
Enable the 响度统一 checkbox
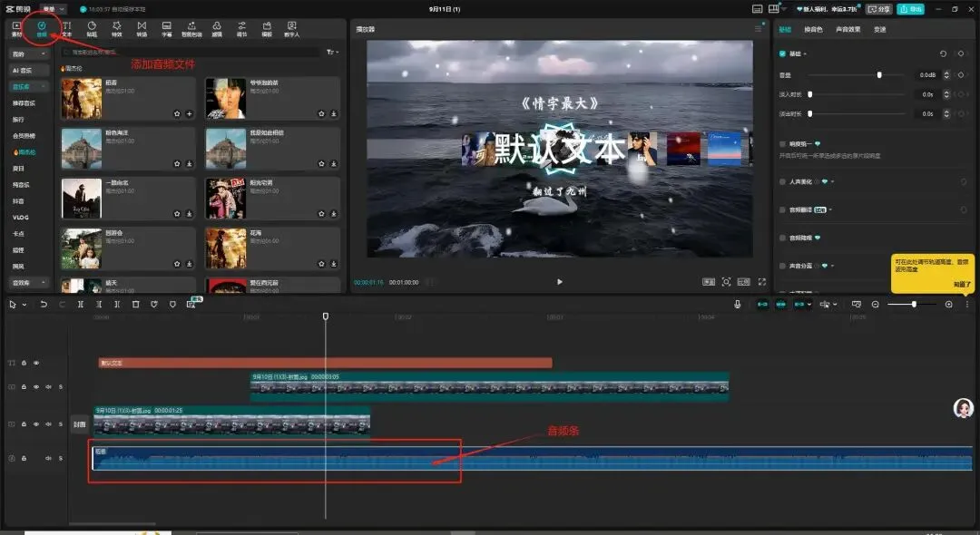(x=783, y=143)
